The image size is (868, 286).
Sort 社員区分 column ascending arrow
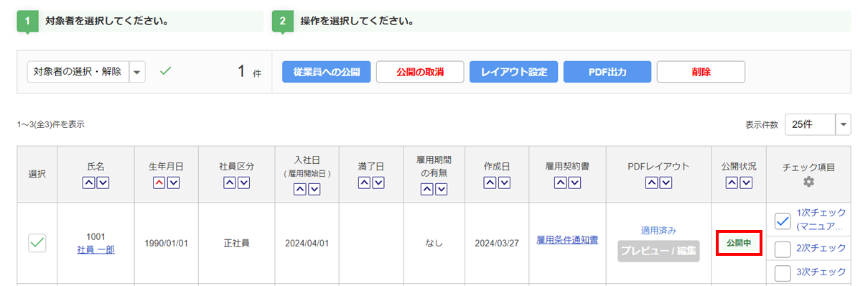point(230,183)
